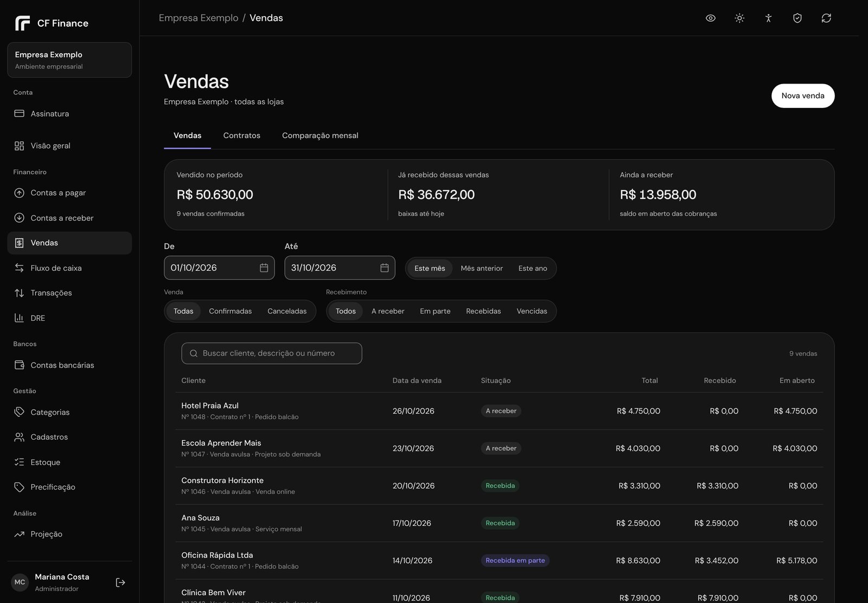Switch to the Contratos tab

tap(242, 135)
